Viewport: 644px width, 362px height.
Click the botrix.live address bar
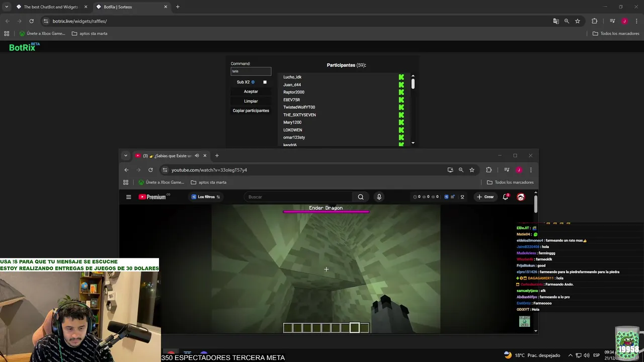point(297,21)
